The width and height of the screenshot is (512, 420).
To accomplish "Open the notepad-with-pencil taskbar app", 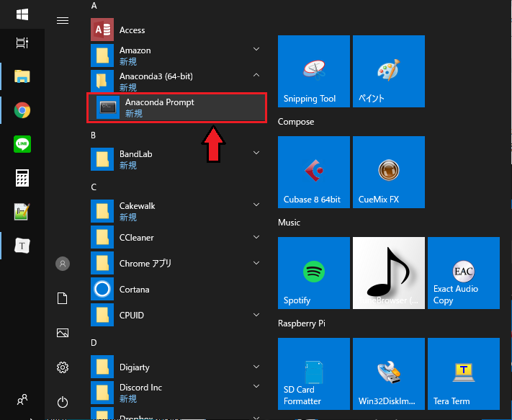I will coord(22,212).
